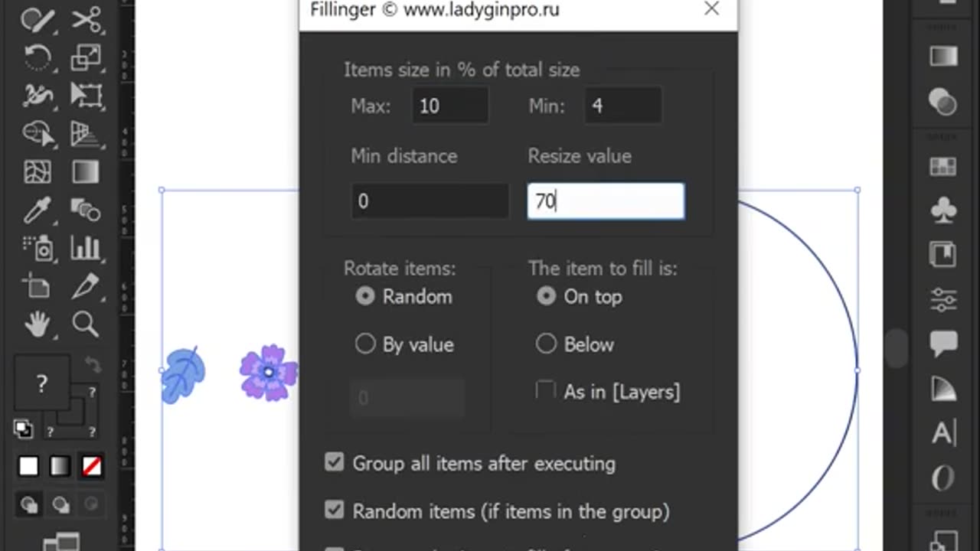Select Rotate items By value option

[x=365, y=344]
